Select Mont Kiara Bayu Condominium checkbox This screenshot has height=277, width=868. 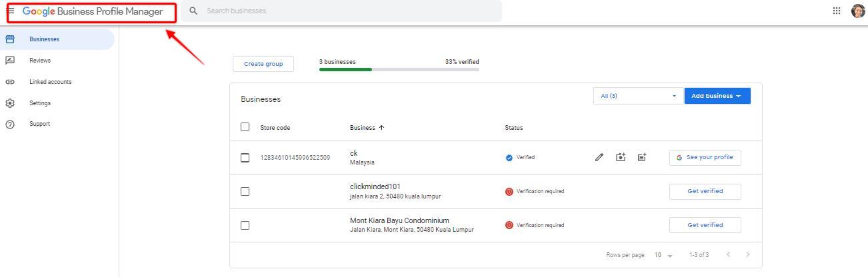point(245,225)
